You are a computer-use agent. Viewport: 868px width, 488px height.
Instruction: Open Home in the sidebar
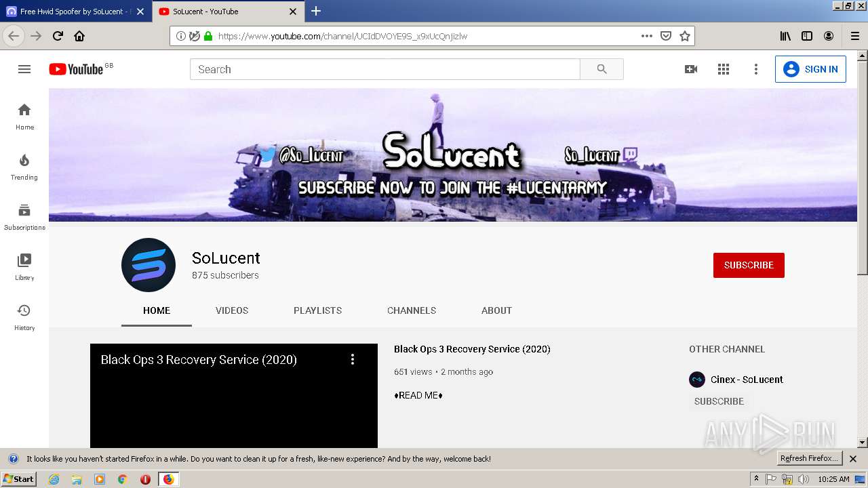pyautogui.click(x=24, y=117)
